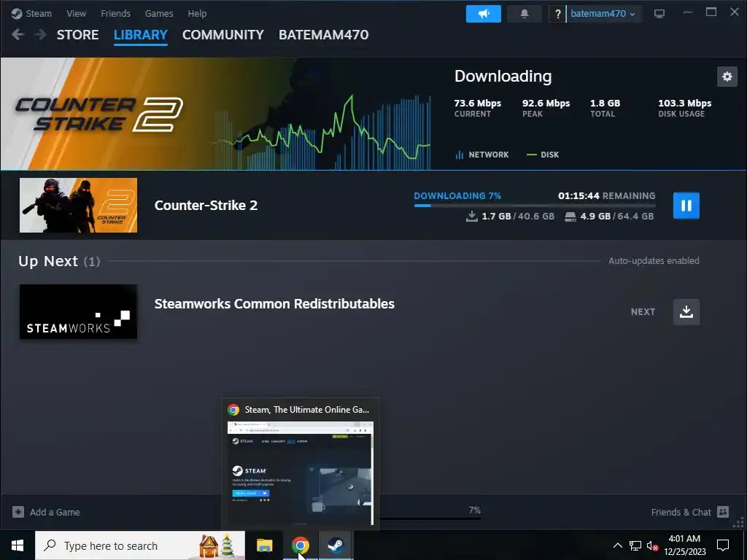Show hidden system tray icons

pyautogui.click(x=617, y=545)
